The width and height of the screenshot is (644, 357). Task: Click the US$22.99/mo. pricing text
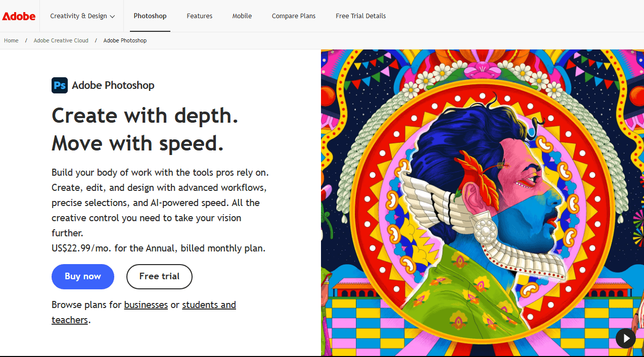[x=82, y=248]
